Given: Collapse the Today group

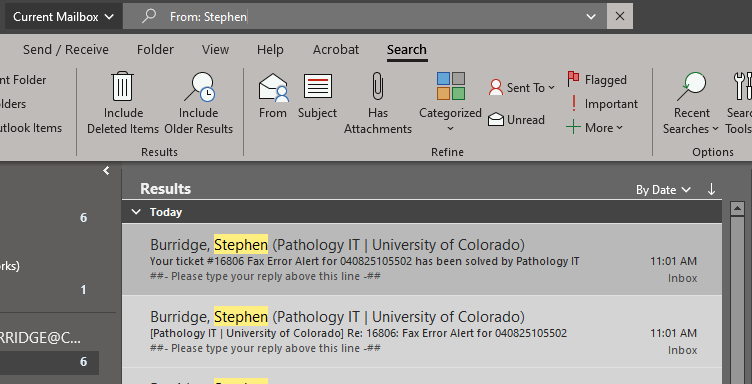Looking at the screenshot, I should pos(136,212).
